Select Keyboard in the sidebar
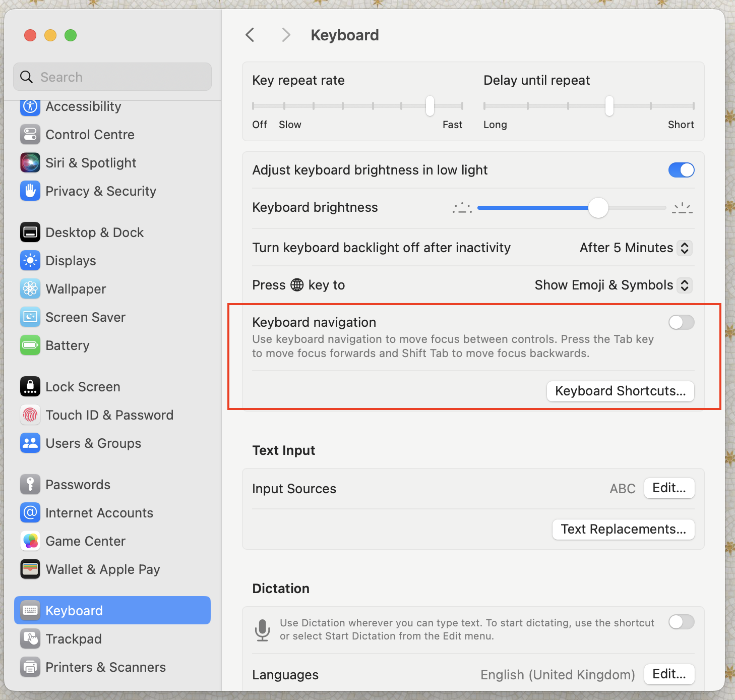Viewport: 735px width, 700px height. point(112,610)
